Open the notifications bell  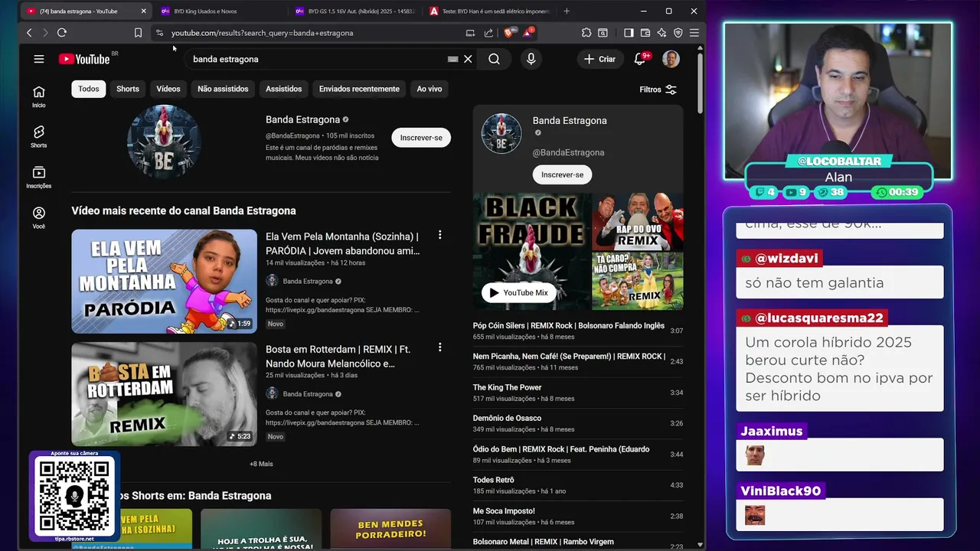tap(640, 59)
